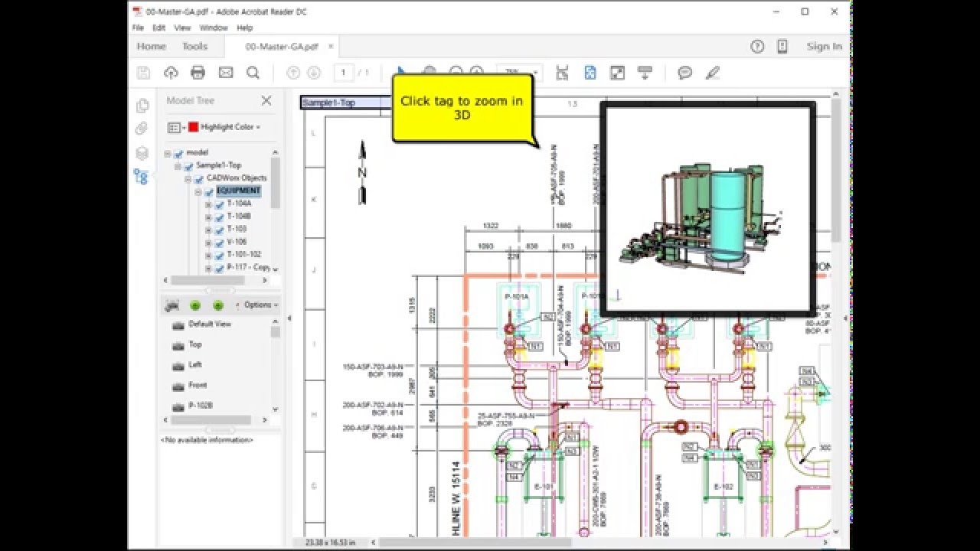
Task: Close the Model Tree panel
Action: (266, 100)
